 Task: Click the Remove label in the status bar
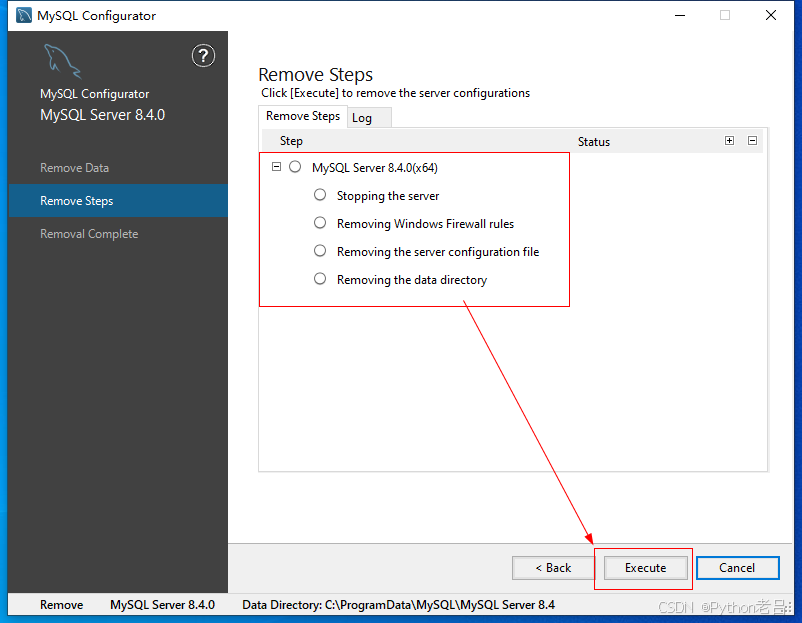click(61, 605)
